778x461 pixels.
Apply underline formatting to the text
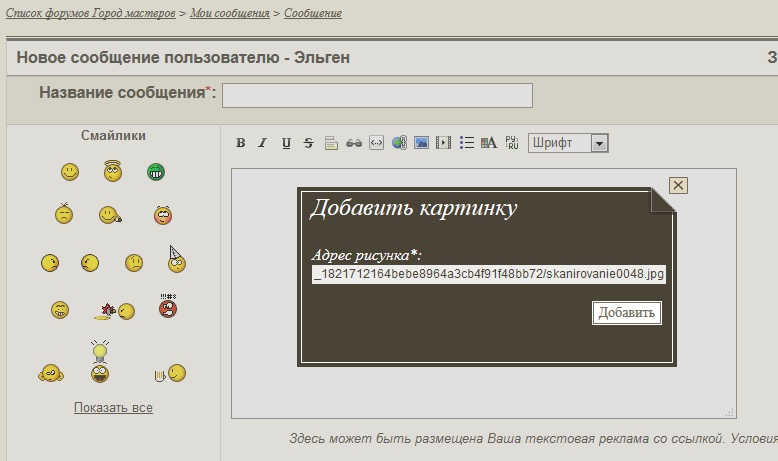pos(286,143)
